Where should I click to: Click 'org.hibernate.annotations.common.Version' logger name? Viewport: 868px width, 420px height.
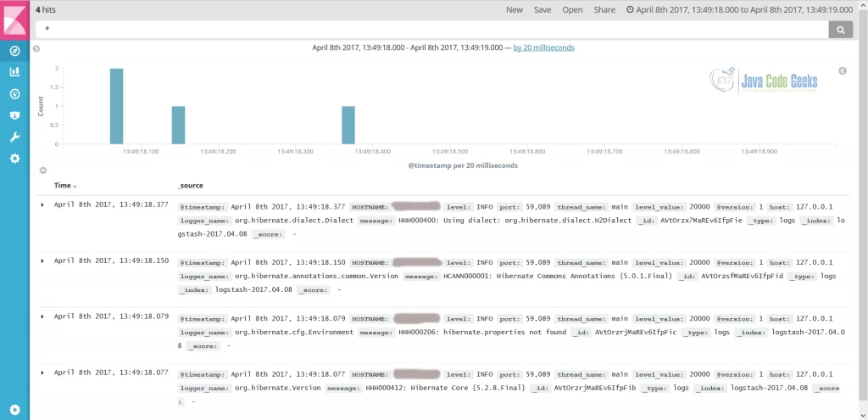(x=317, y=276)
